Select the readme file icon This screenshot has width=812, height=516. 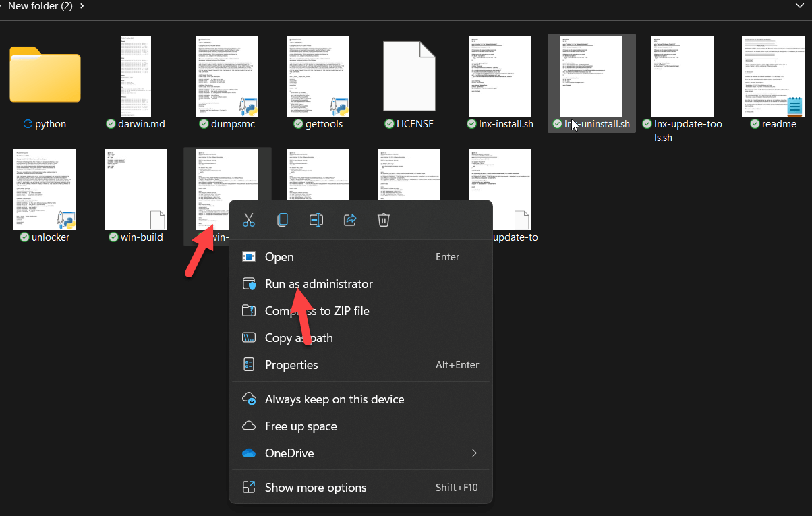pos(773,76)
